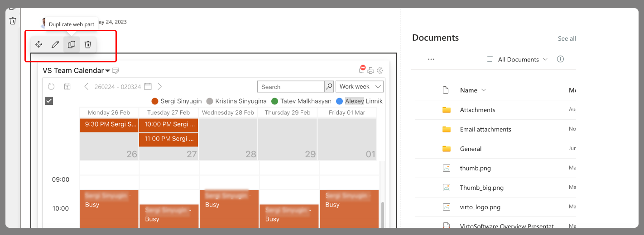This screenshot has height=235, width=644.
Task: Toggle Kristina Sinyugina calendar legend
Action: [236, 101]
